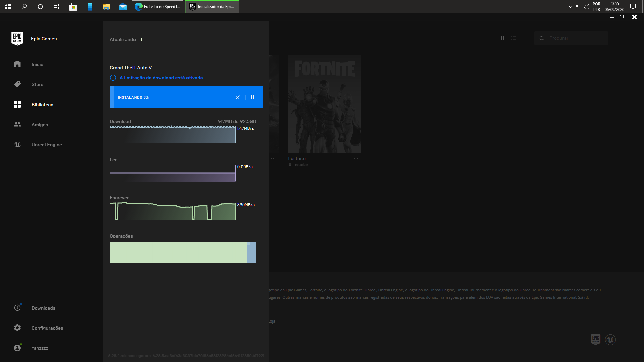
Task: Click the Fortnite title text
Action: click(297, 158)
